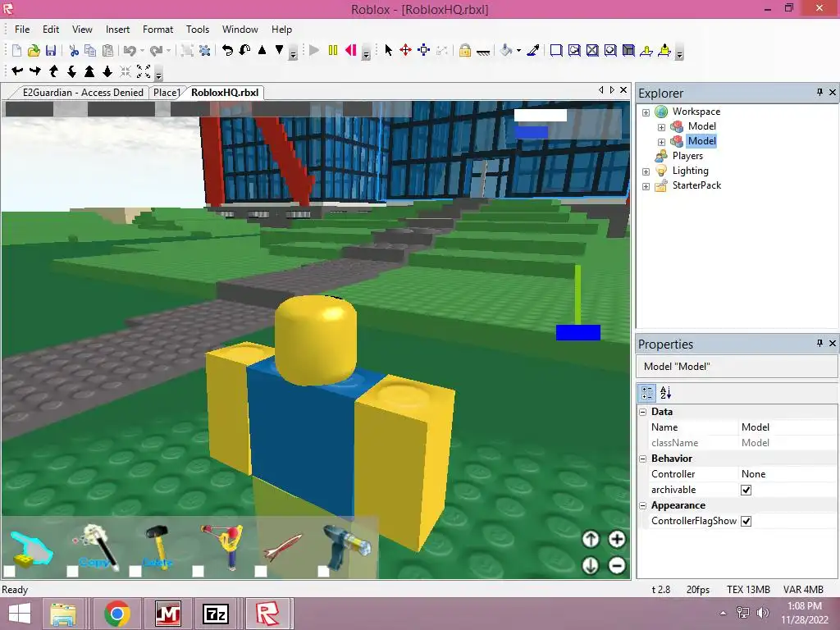Select the Hinge surface tool icon
The height and width of the screenshot is (630, 840).
pyautogui.click(x=646, y=50)
